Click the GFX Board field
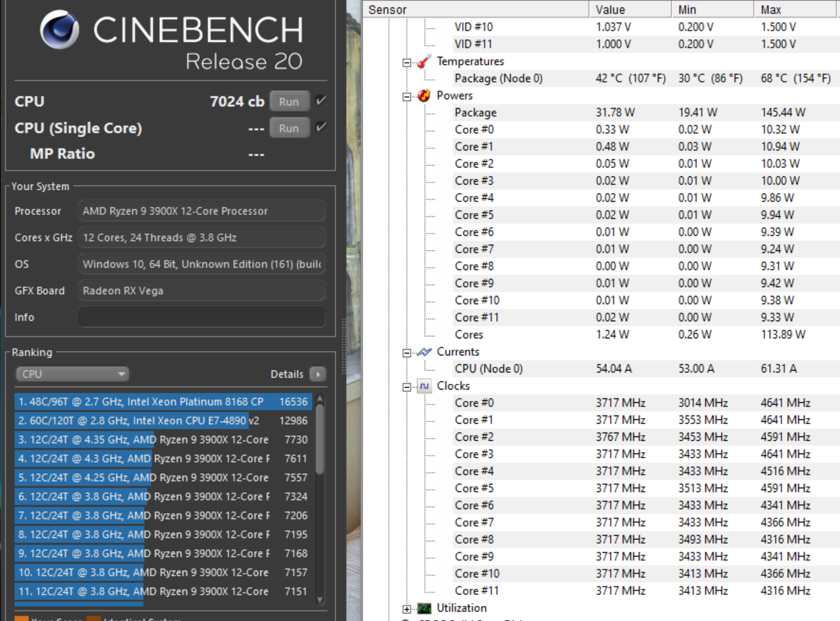The height and width of the screenshot is (621, 840). tap(202, 291)
